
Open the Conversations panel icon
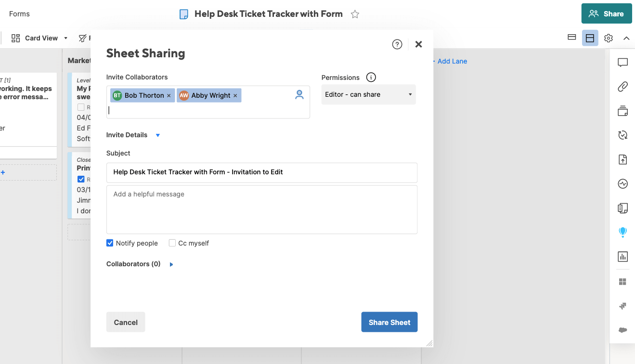(622, 63)
